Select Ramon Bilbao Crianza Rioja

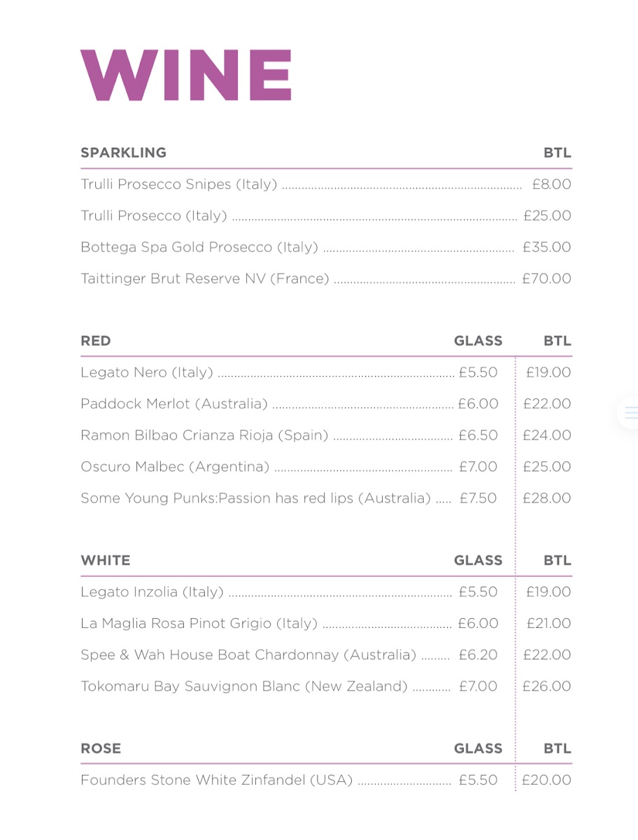pyautogui.click(x=204, y=435)
